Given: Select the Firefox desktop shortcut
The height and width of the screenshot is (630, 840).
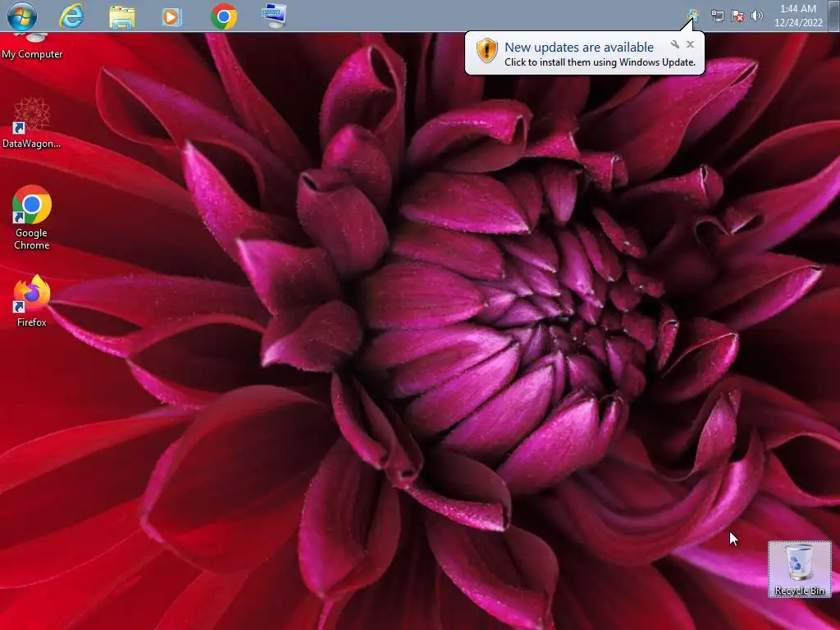Looking at the screenshot, I should coord(32,301).
